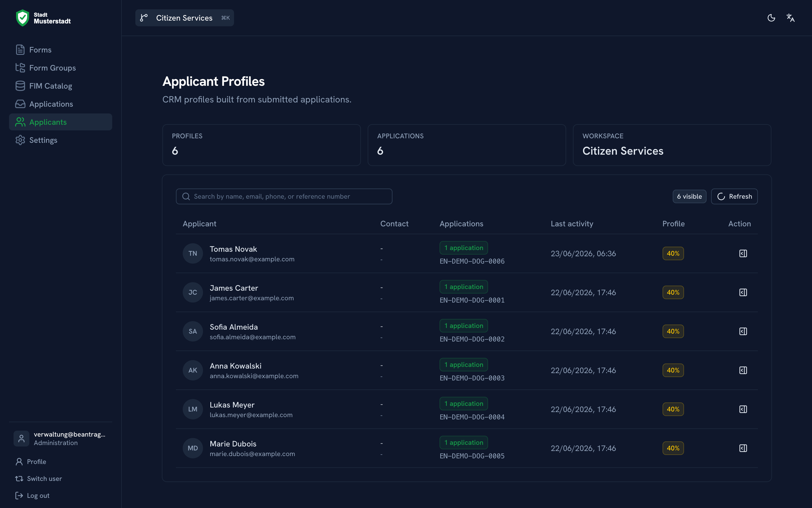Click the 1 application badge for James Carter
The height and width of the screenshot is (508, 812).
coord(464,286)
